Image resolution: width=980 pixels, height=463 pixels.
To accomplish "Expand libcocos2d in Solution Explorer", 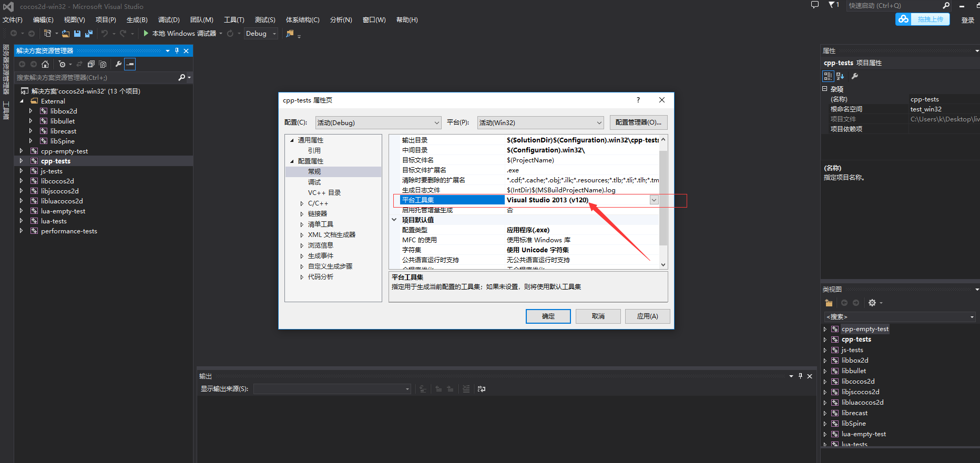I will [21, 181].
